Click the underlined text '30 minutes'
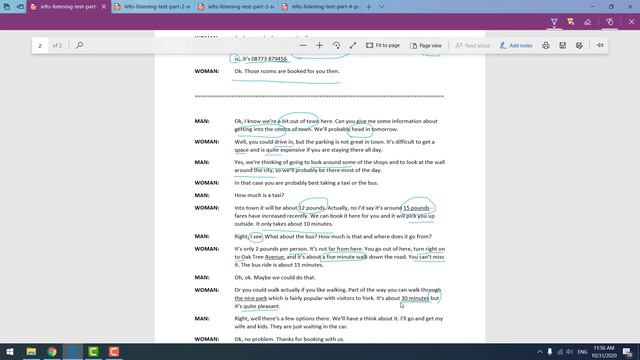This screenshot has width=640, height=360. [x=415, y=298]
